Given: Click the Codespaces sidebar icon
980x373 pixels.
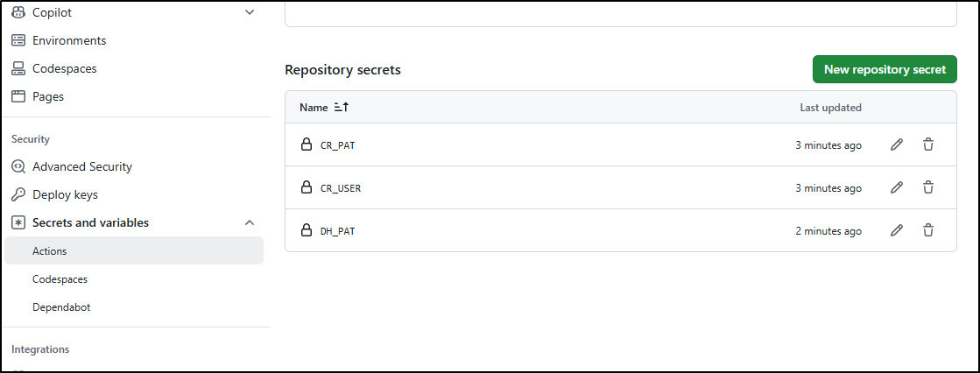Looking at the screenshot, I should pyautogui.click(x=18, y=68).
